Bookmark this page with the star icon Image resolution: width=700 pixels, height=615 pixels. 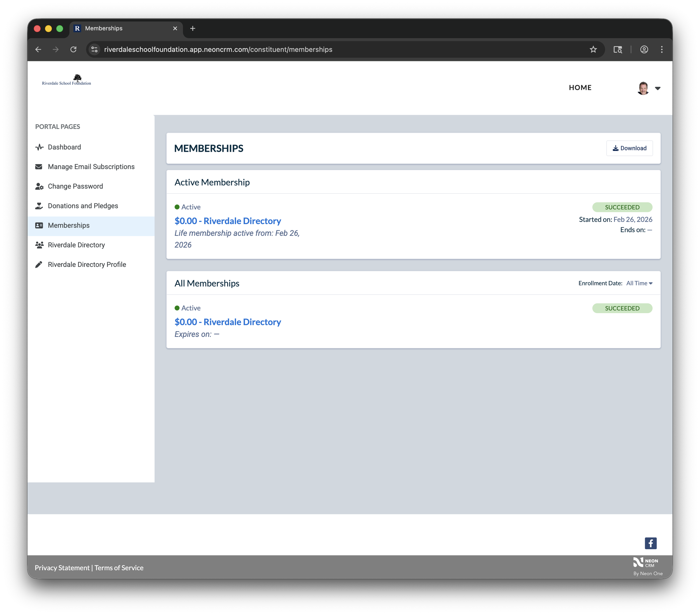pyautogui.click(x=593, y=49)
